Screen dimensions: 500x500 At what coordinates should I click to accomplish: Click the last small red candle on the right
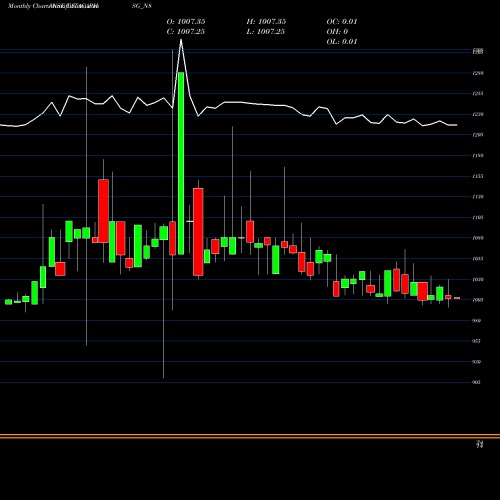coord(457,298)
